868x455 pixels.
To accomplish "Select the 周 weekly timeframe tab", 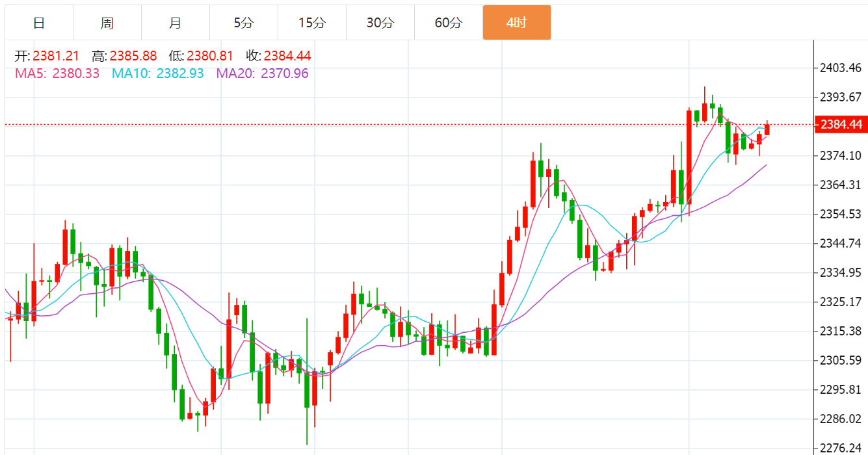I will coord(107,23).
